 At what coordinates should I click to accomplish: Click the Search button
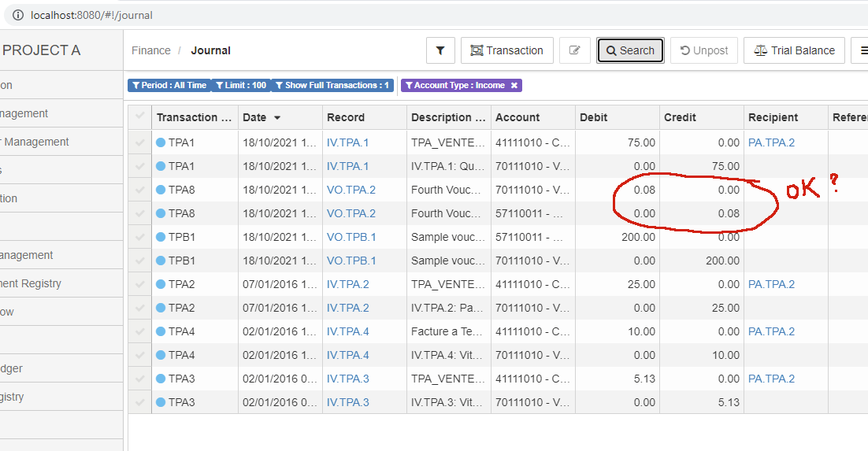coord(630,50)
